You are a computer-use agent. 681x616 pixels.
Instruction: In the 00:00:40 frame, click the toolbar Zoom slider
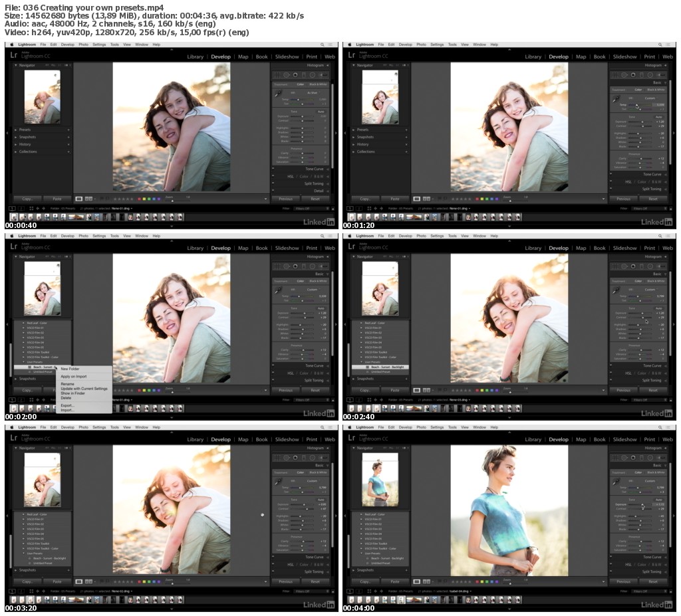coord(178,201)
